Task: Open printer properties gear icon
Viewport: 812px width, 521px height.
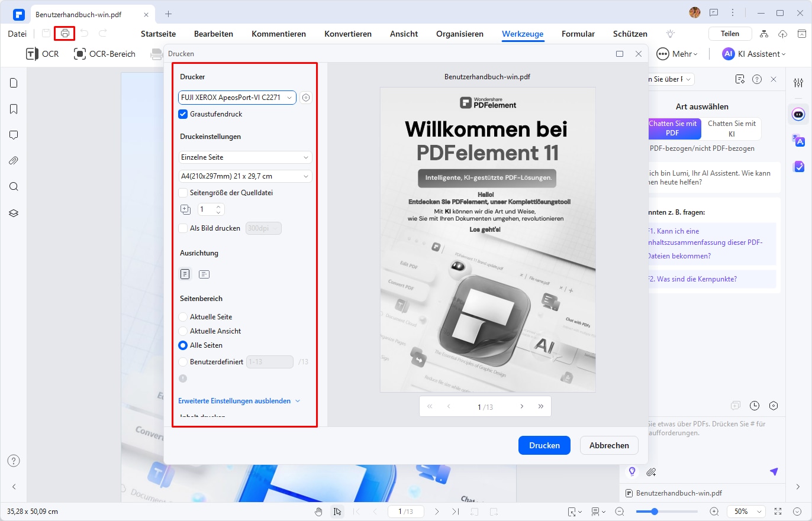Action: [306, 98]
